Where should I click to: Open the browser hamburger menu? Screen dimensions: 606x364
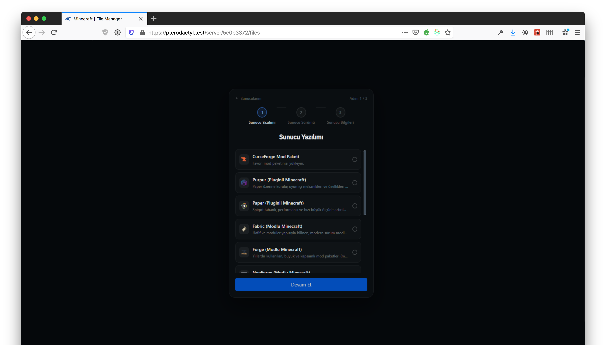(577, 32)
